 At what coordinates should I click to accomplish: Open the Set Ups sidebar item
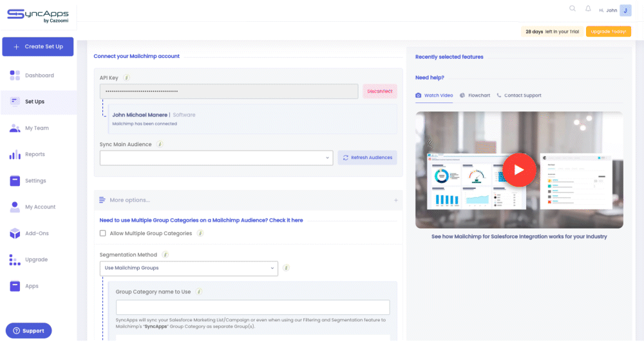tap(39, 102)
